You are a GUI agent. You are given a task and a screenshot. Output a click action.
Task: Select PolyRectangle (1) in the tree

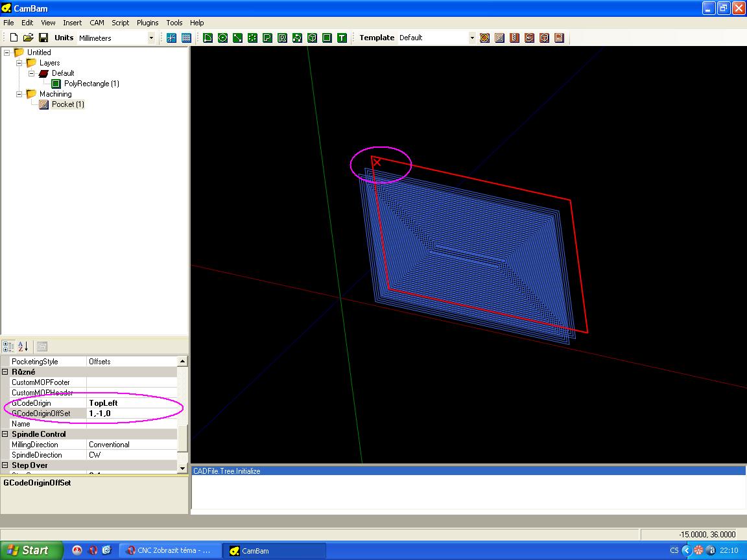point(91,84)
